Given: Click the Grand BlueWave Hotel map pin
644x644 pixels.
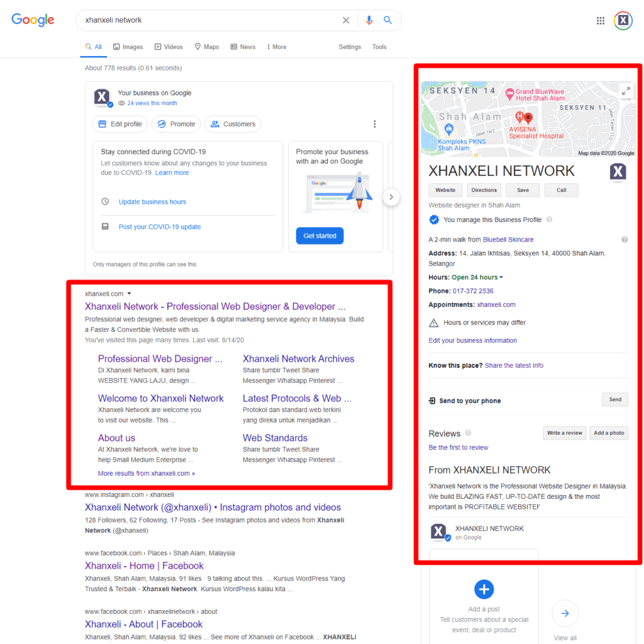Looking at the screenshot, I should (509, 94).
